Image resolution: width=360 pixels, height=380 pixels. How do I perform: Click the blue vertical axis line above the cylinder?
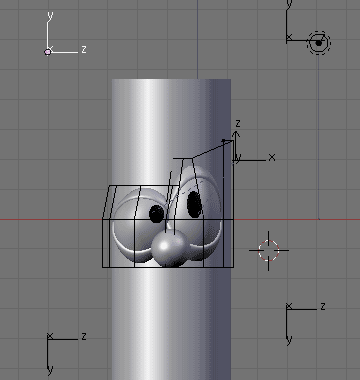(197, 39)
